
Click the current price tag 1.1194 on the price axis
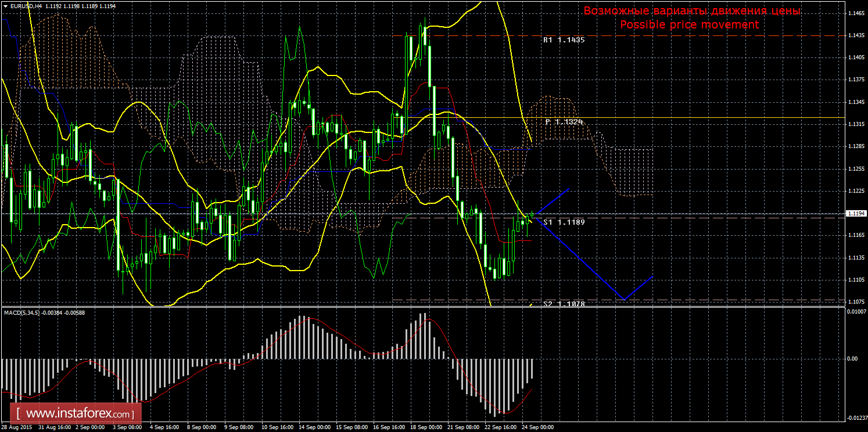click(x=856, y=213)
